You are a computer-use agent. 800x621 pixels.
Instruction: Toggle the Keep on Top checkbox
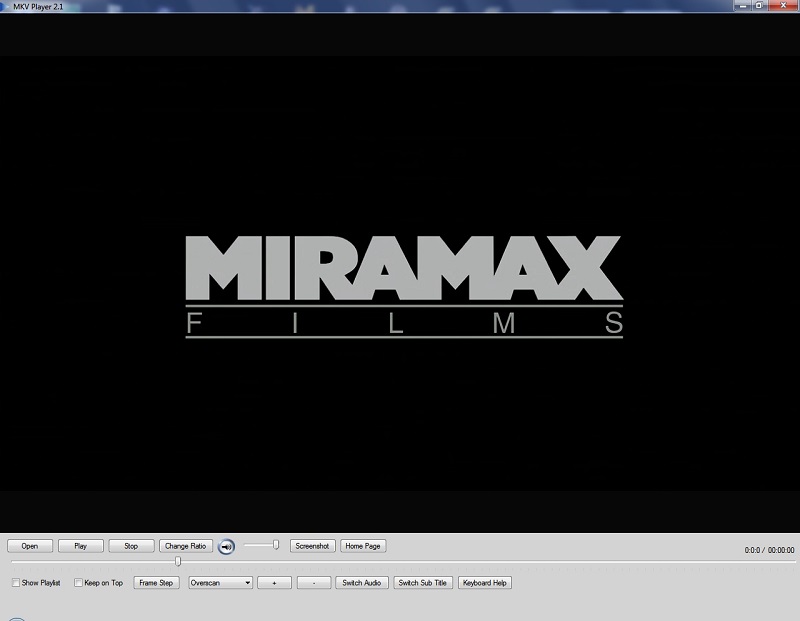click(78, 583)
